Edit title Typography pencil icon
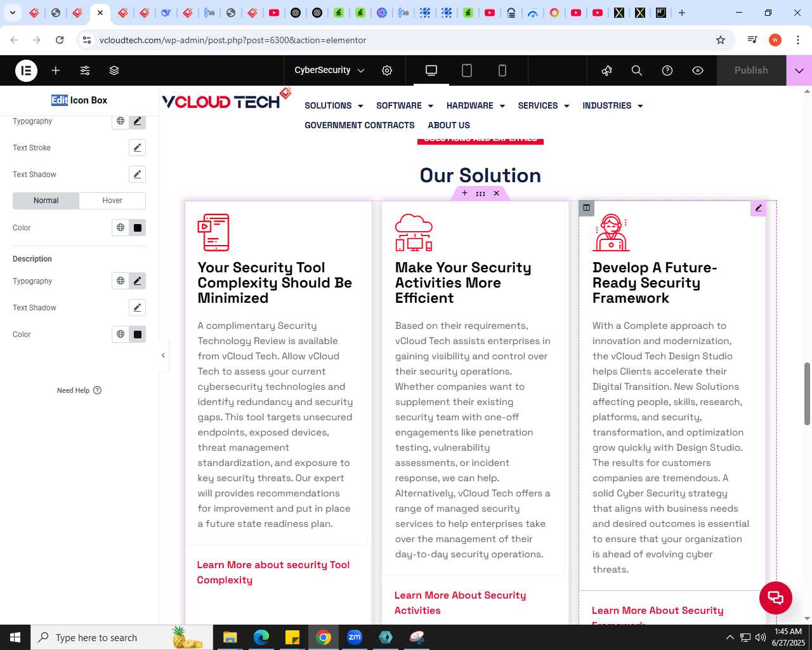The height and width of the screenshot is (650, 812). [137, 121]
